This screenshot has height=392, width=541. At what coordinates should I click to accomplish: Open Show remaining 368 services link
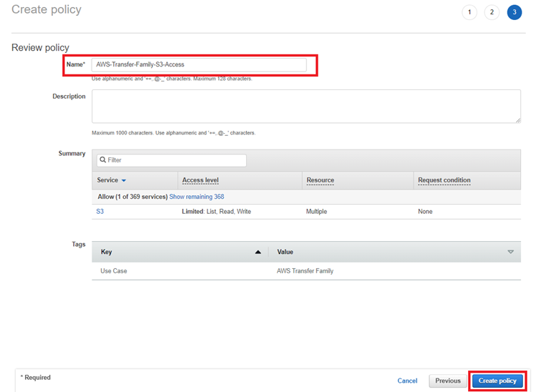pos(196,197)
